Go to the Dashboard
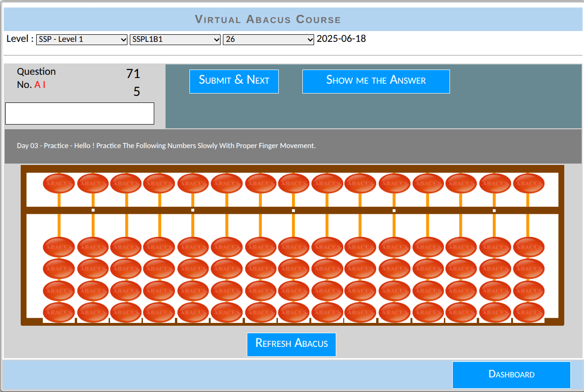 coord(511,375)
